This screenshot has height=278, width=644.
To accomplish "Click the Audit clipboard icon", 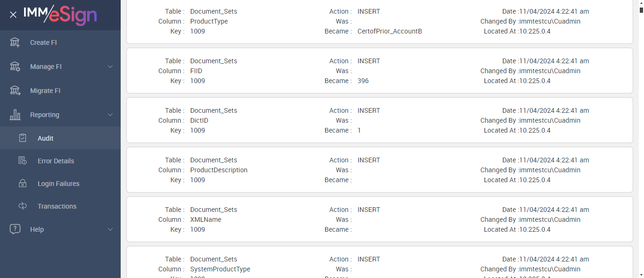I will coord(23,138).
